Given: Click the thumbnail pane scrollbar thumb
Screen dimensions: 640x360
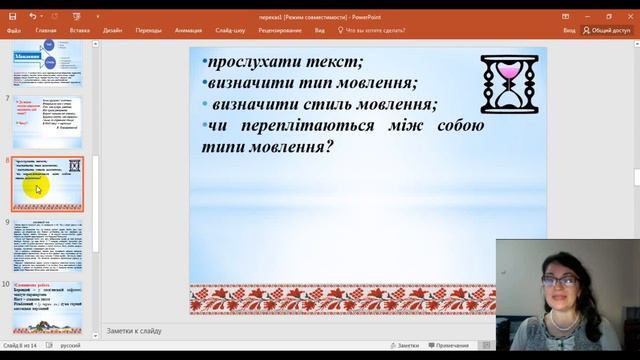Looking at the screenshot, I should 96,204.
